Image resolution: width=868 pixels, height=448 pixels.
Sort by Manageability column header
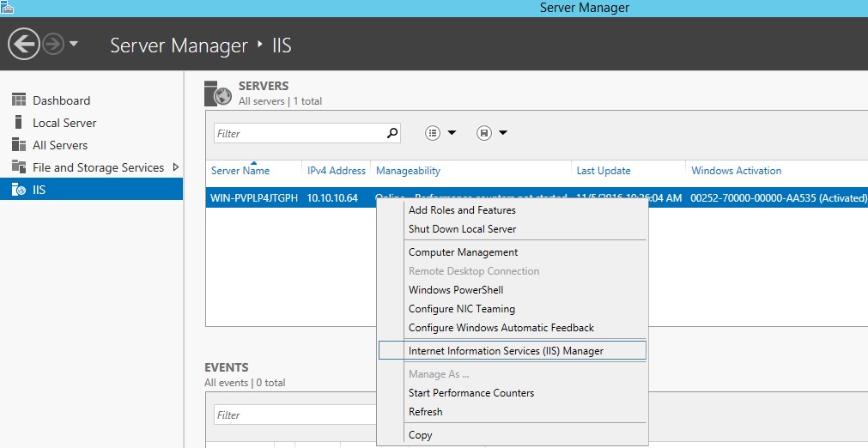click(408, 170)
